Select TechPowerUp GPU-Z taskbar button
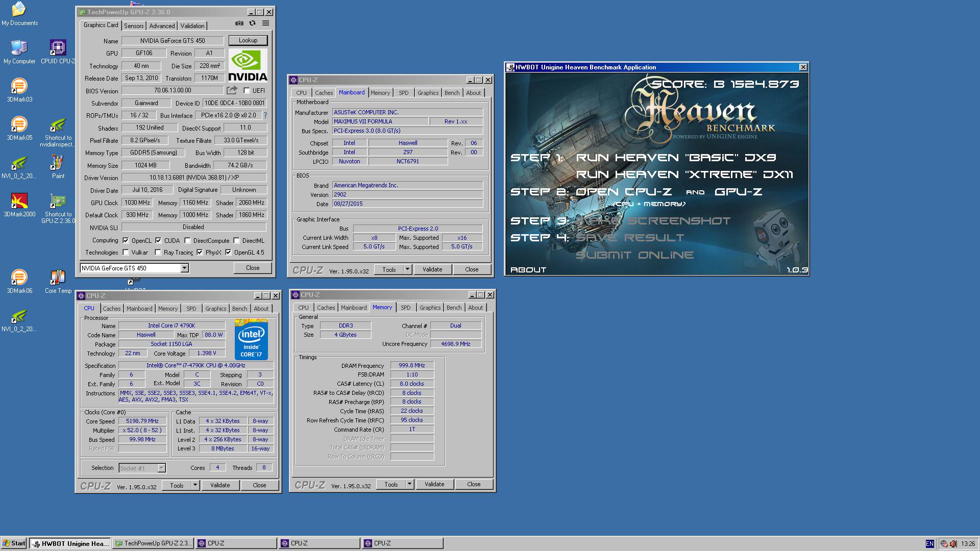This screenshot has height=551, width=980. pyautogui.click(x=153, y=543)
